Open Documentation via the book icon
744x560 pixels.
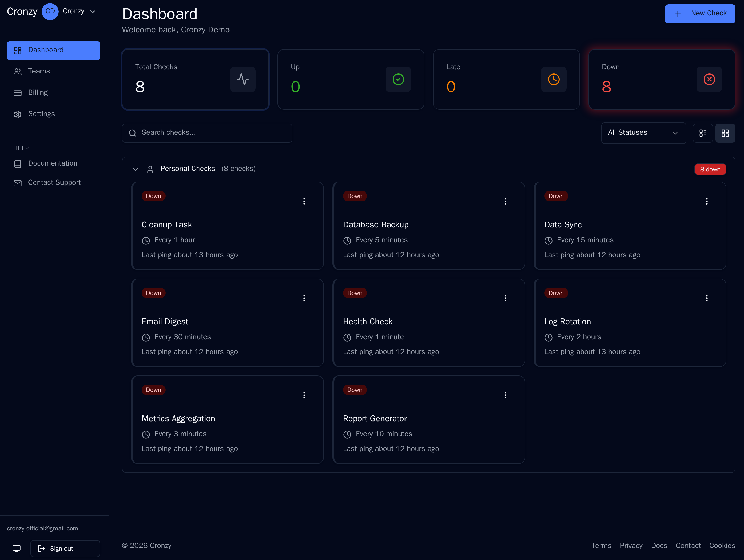tap(18, 164)
